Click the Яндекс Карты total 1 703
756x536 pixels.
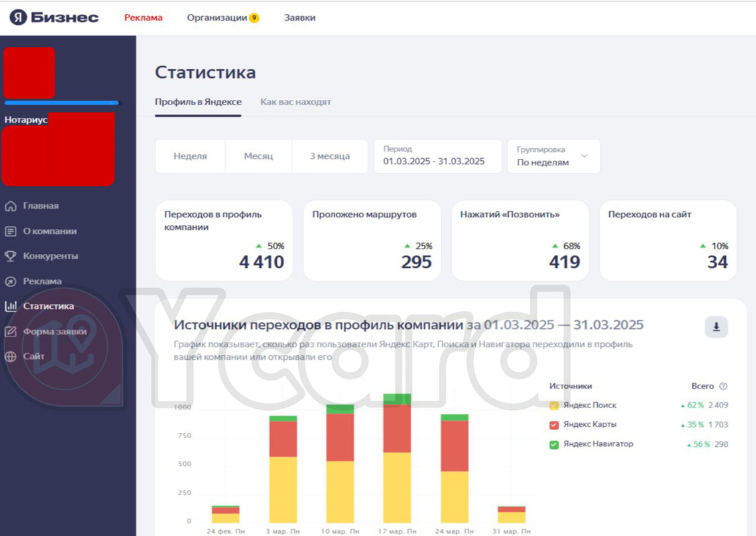(x=718, y=425)
